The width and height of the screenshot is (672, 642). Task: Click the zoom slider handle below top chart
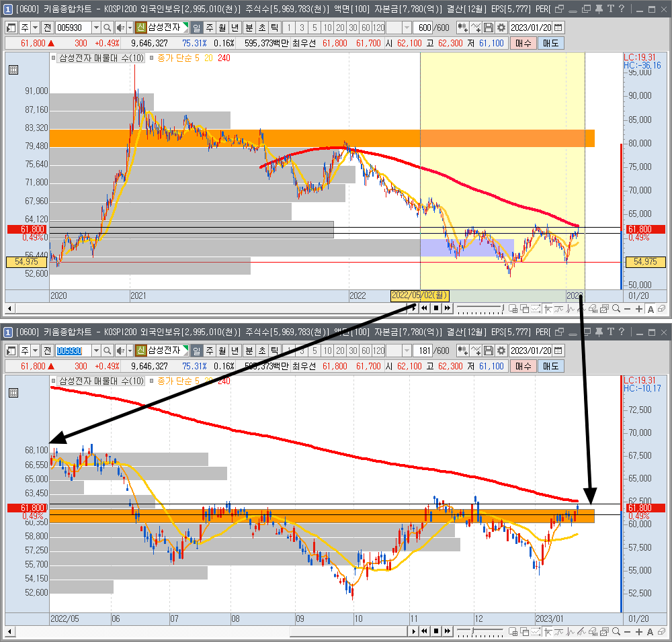click(x=502, y=308)
